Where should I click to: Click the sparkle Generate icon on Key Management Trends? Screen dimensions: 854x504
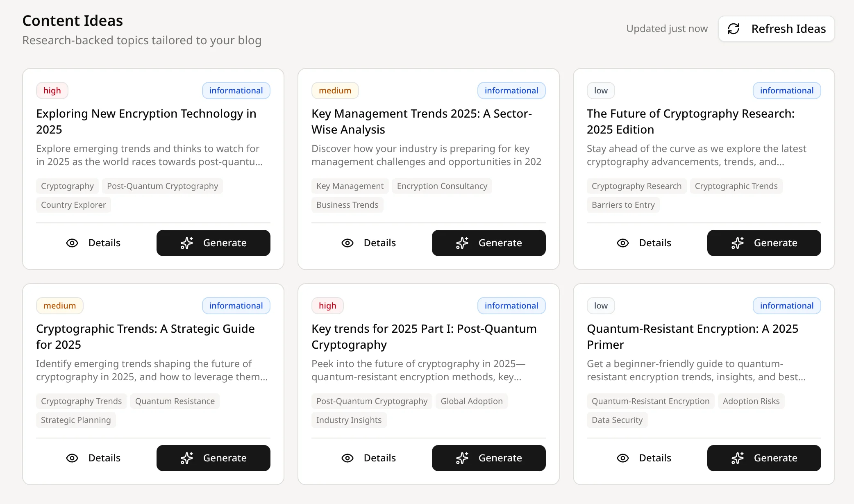[x=462, y=243]
